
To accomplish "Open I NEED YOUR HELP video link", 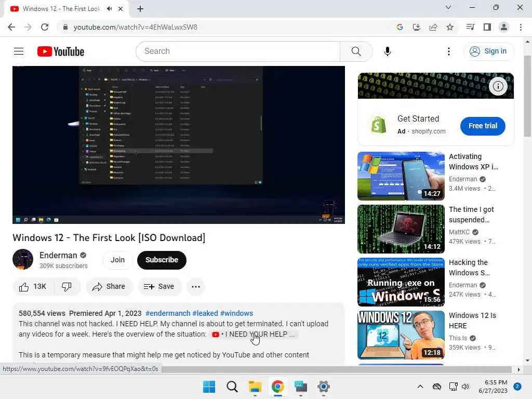I will click(x=254, y=334).
